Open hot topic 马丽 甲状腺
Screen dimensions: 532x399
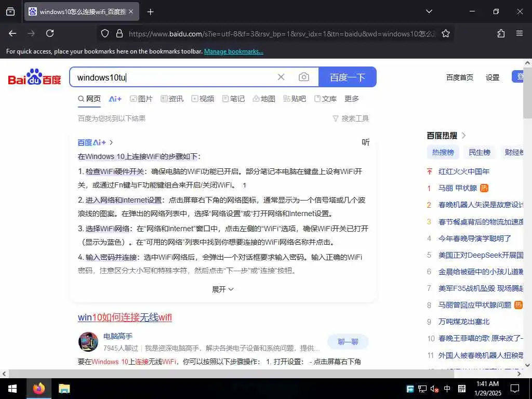(x=457, y=188)
